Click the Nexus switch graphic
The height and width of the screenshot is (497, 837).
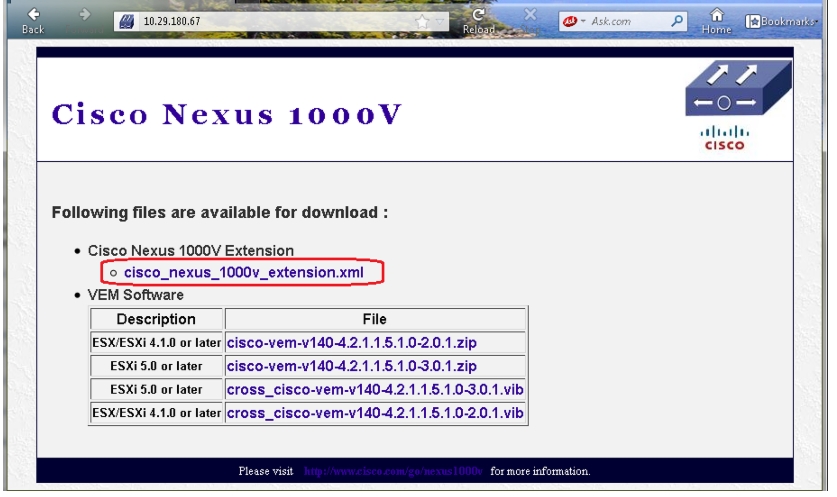[x=738, y=88]
